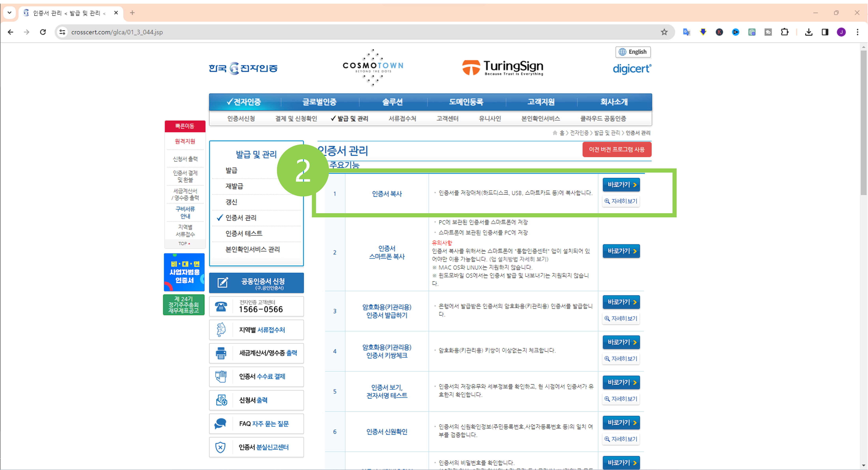Click 자세히보기 link for 인증서 신원확인
868x470 pixels.
coord(621,439)
